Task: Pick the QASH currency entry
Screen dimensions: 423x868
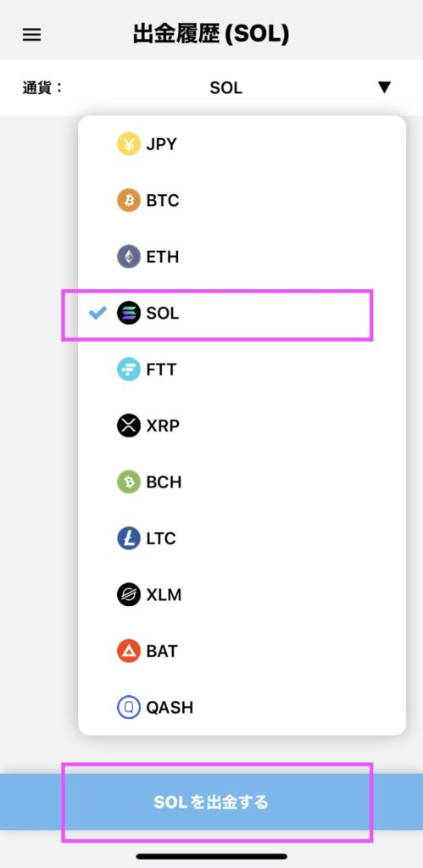Action: tap(242, 707)
